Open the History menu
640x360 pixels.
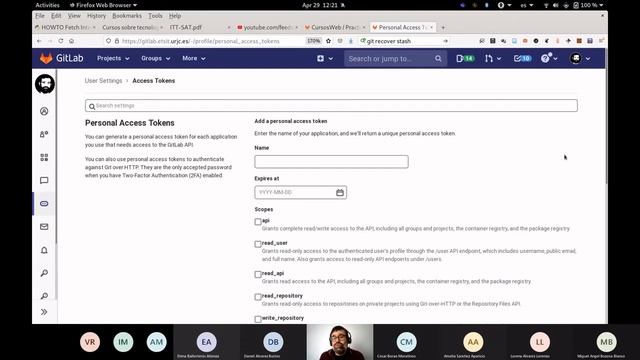click(96, 16)
